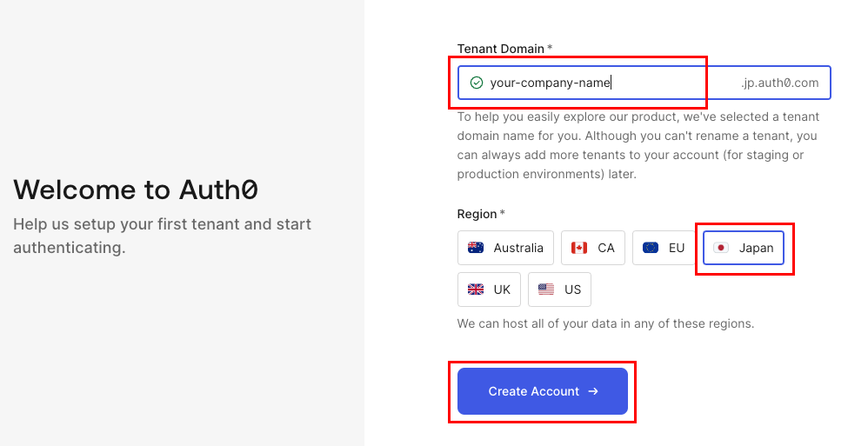This screenshot has height=446, width=868.
Task: Click the Canadian flag icon
Action: click(579, 248)
